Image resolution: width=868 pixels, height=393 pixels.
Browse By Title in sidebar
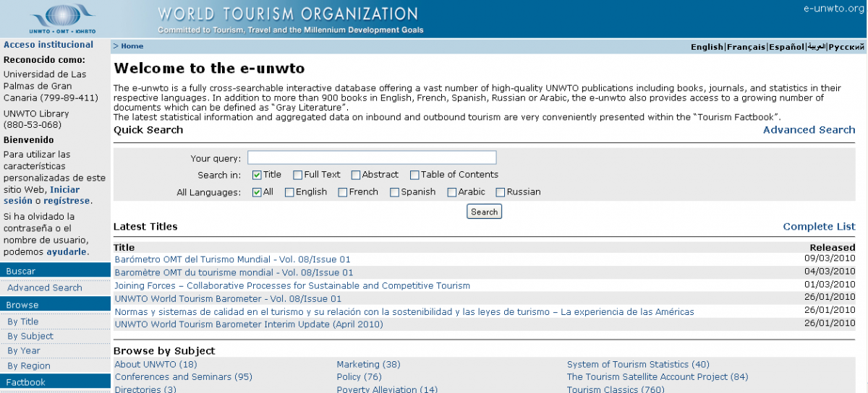click(23, 321)
